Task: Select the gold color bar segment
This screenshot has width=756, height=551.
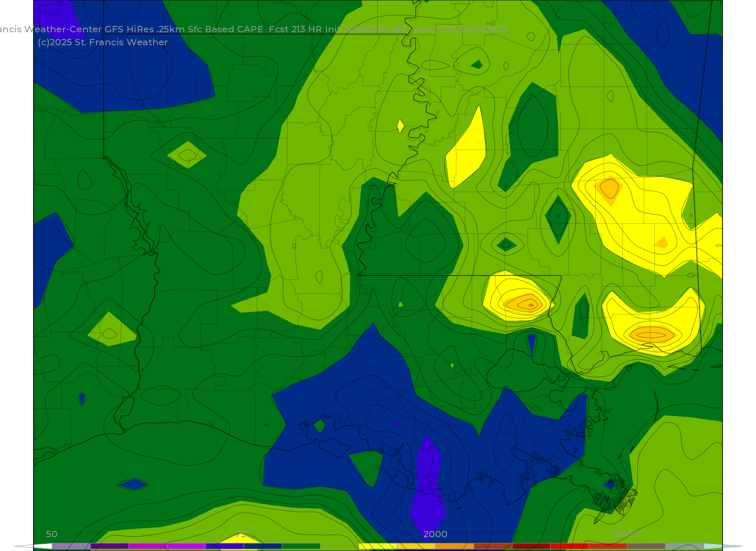Action: pos(416,546)
